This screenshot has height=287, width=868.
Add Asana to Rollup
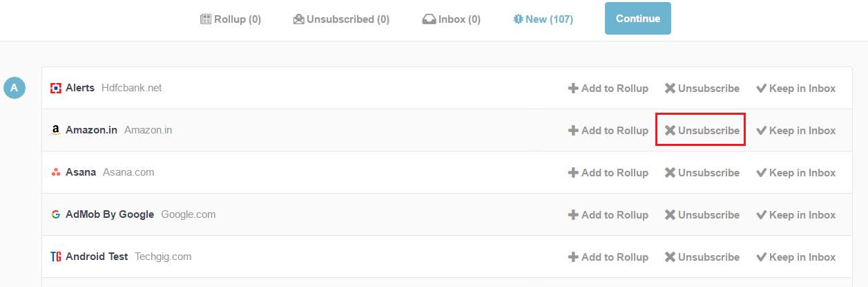608,172
